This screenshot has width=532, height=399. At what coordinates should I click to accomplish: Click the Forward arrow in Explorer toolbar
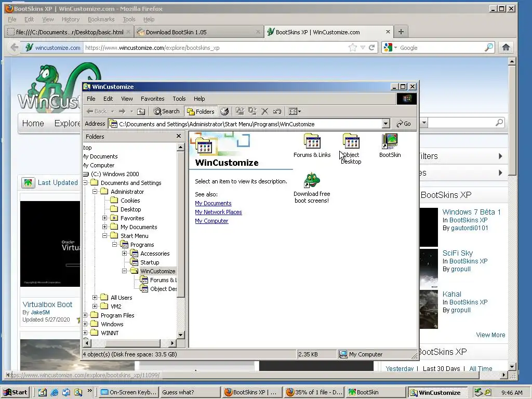(123, 111)
